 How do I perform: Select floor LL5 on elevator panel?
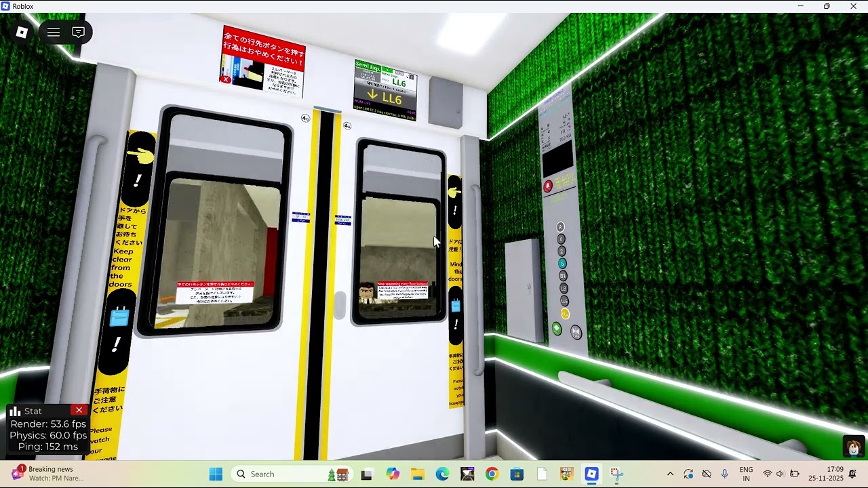[564, 301]
